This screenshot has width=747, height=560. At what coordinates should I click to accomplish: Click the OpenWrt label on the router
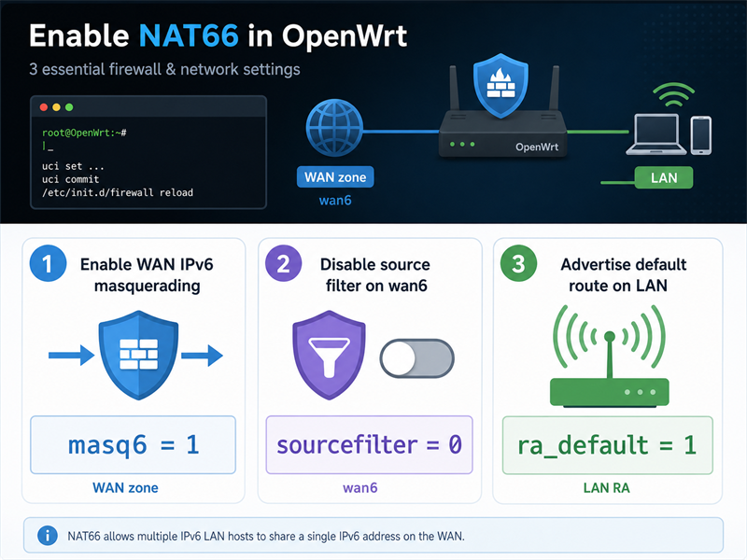537,147
